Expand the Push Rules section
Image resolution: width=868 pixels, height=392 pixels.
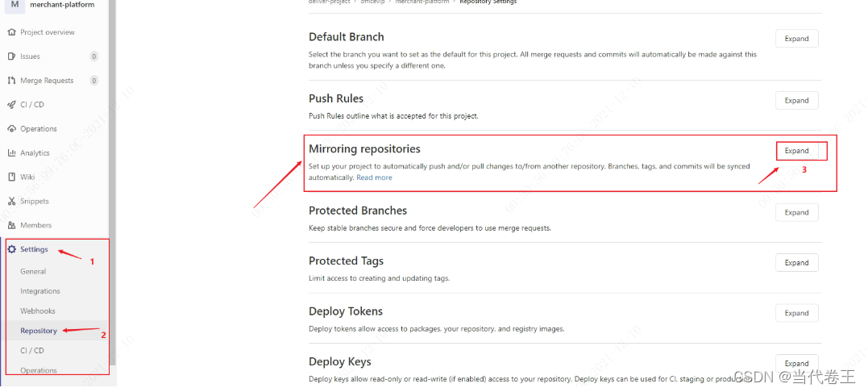(796, 101)
